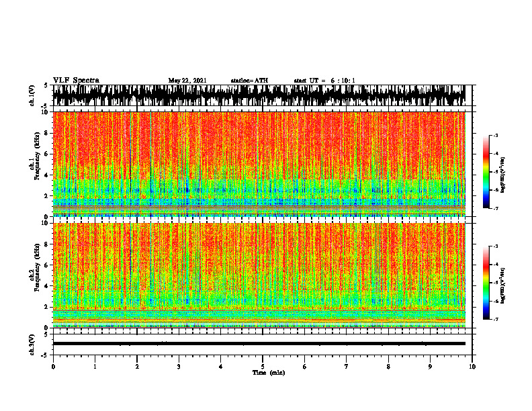Screen dimensions: 532x411
Task: Click the "ch.3(V)" axis label of the bottom waveform
Action: [32, 345]
